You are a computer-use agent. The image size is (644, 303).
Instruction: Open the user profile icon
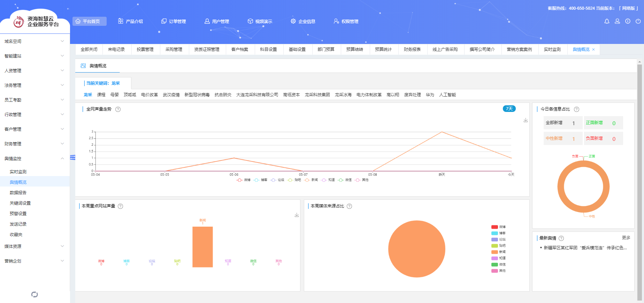tap(617, 21)
